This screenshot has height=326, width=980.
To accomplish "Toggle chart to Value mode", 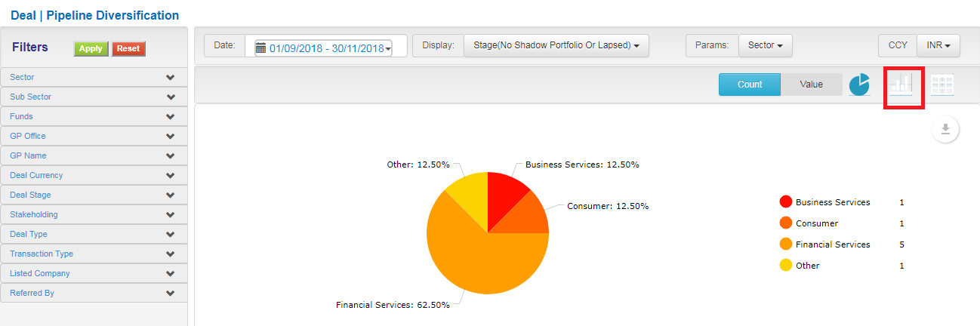I will 812,85.
